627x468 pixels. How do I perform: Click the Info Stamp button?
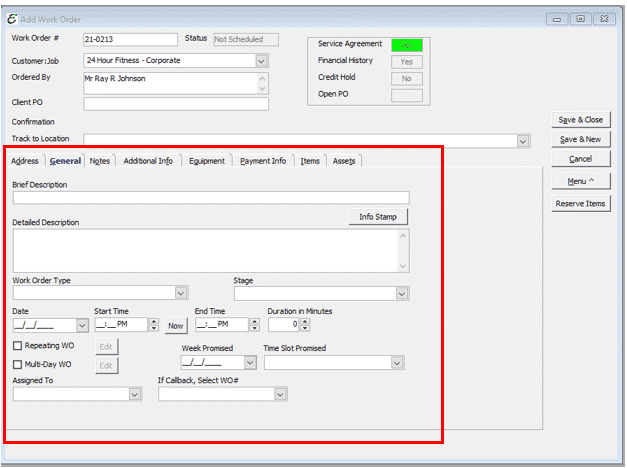click(x=378, y=217)
